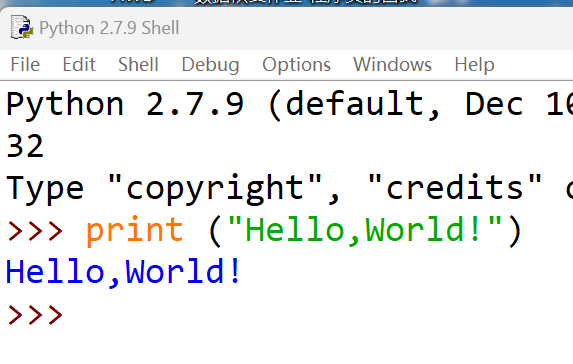Click the Python IDLE icon in title bar
Screen dimensions: 573x364
pyautogui.click(x=22, y=27)
